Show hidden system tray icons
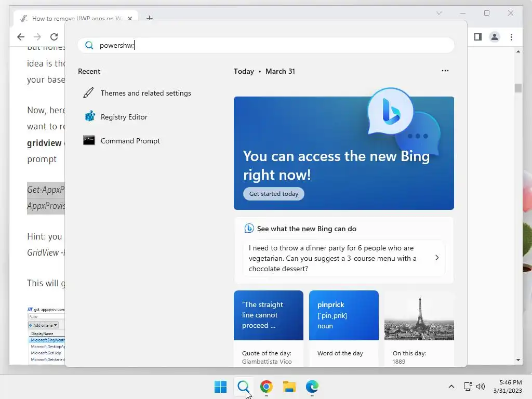Screen dimensions: 532x399 click(x=451, y=387)
